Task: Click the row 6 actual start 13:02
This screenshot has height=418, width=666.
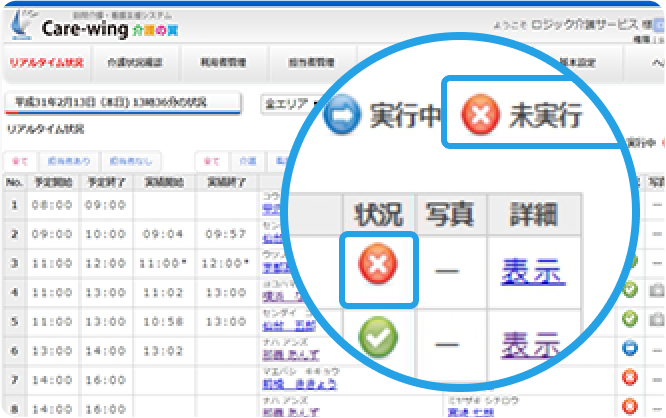Action: [163, 351]
